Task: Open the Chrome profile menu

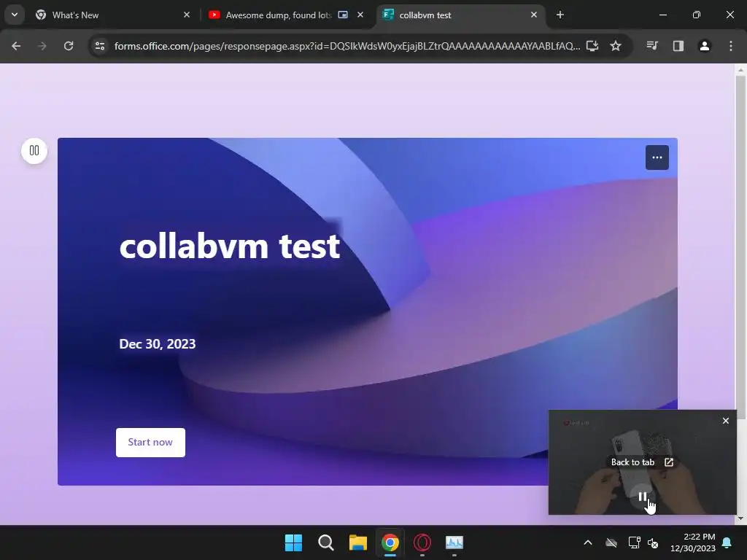Action: (705, 46)
